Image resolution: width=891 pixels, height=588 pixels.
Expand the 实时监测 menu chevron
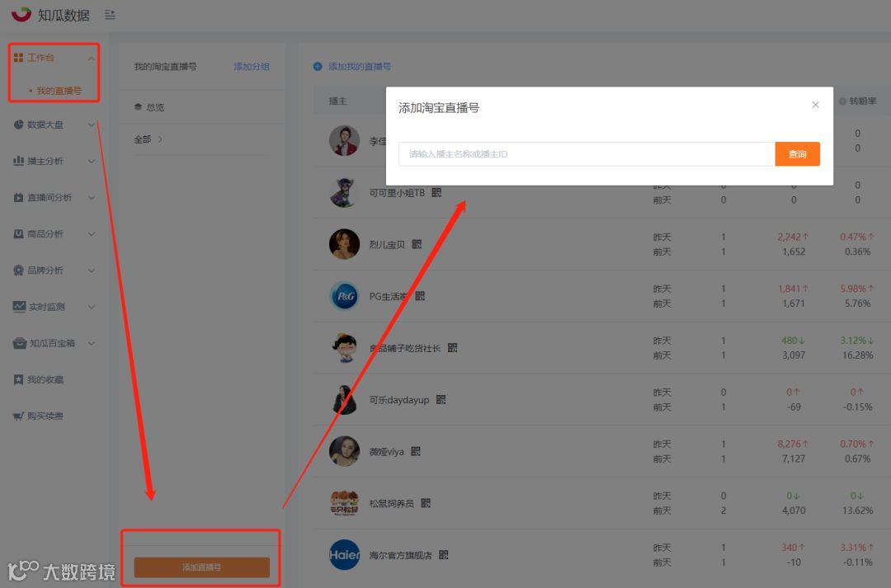click(x=91, y=307)
